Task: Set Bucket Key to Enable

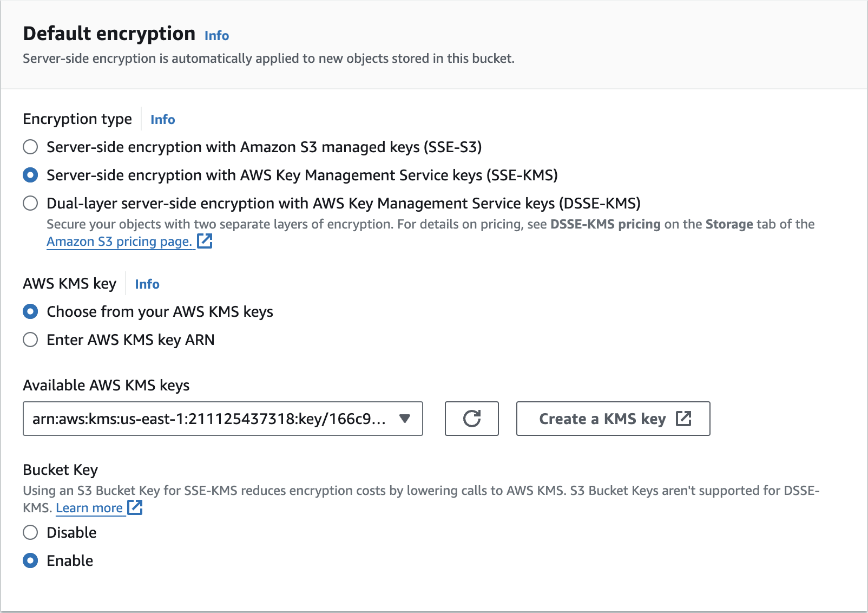Action: tap(30, 560)
